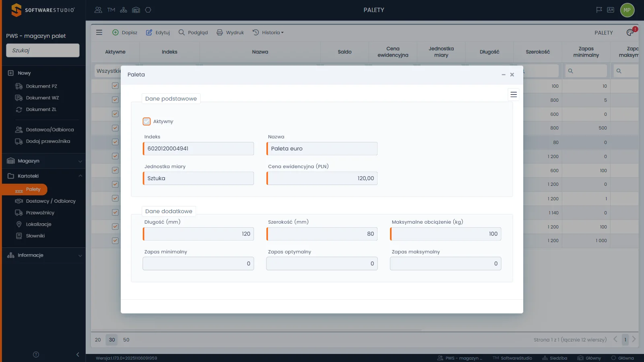Viewport: 644px width, 362px height.
Task: Toggle Aktywne checkbox in row with 800 and 5
Action: (115, 100)
